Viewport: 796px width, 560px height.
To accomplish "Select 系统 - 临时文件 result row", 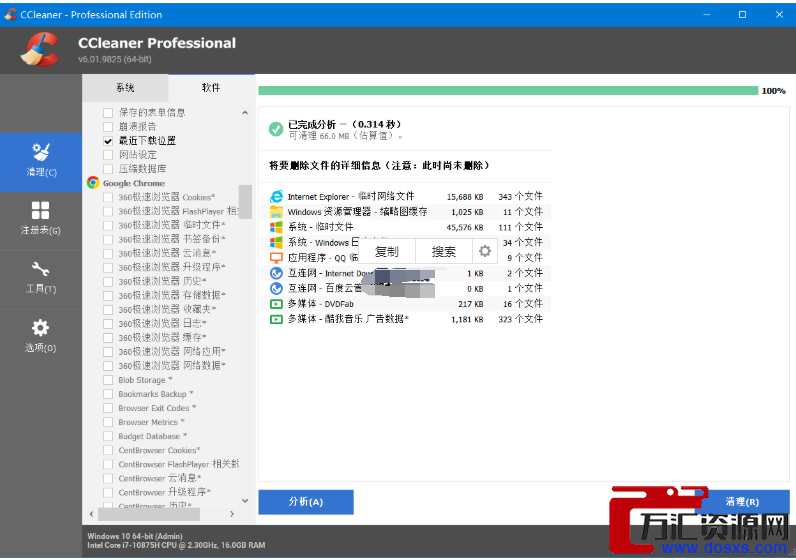I will (406, 227).
